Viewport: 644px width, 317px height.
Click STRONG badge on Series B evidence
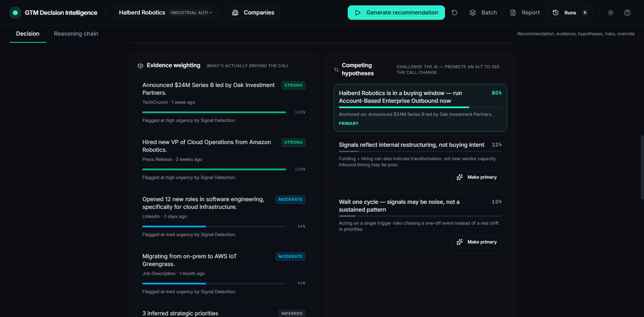coord(293,85)
